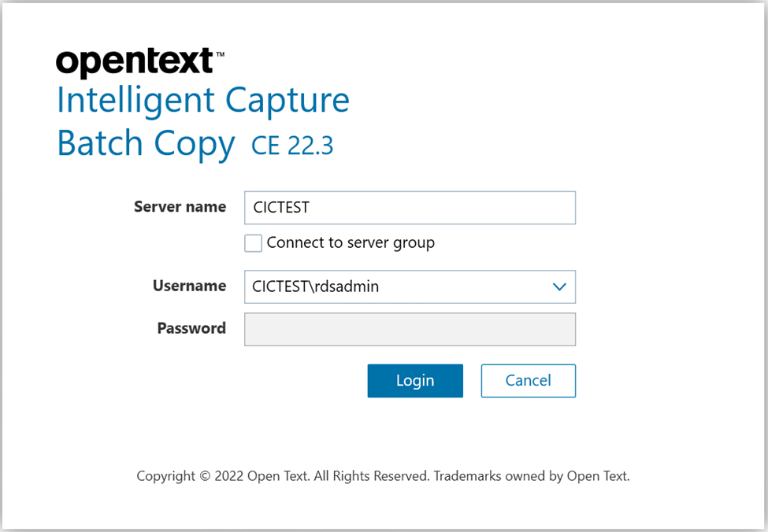Image resolution: width=768 pixels, height=532 pixels.
Task: Click the bold Server name label
Action: tap(180, 206)
